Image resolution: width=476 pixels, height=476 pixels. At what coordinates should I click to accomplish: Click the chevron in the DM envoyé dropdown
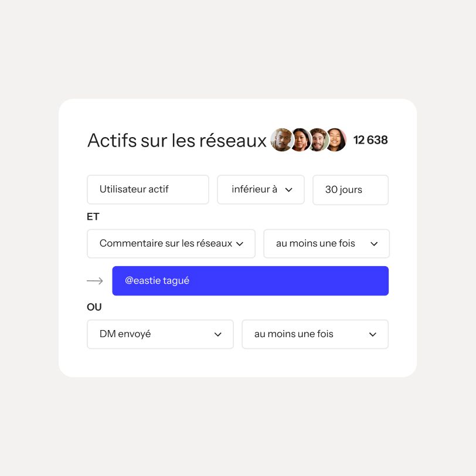[x=217, y=334]
